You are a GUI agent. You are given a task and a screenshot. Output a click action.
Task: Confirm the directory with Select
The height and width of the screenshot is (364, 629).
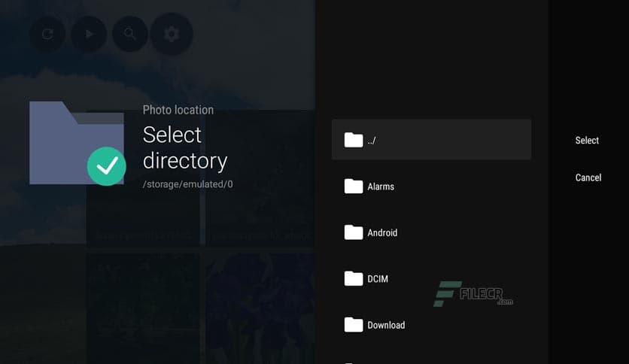click(x=587, y=141)
